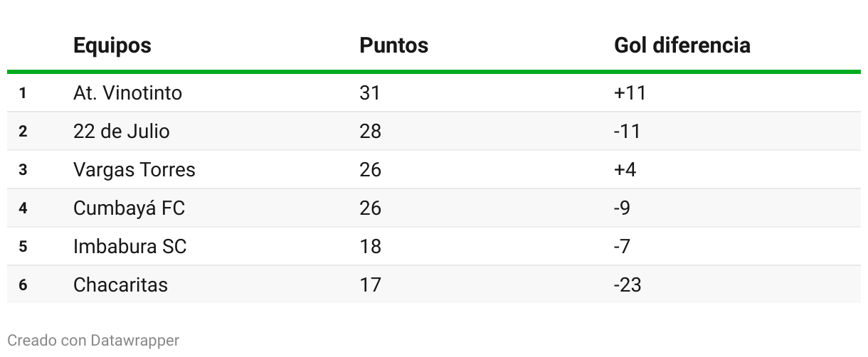Image resolution: width=868 pixels, height=357 pixels.
Task: Click the Vargas Torres team cell
Action: tap(134, 170)
